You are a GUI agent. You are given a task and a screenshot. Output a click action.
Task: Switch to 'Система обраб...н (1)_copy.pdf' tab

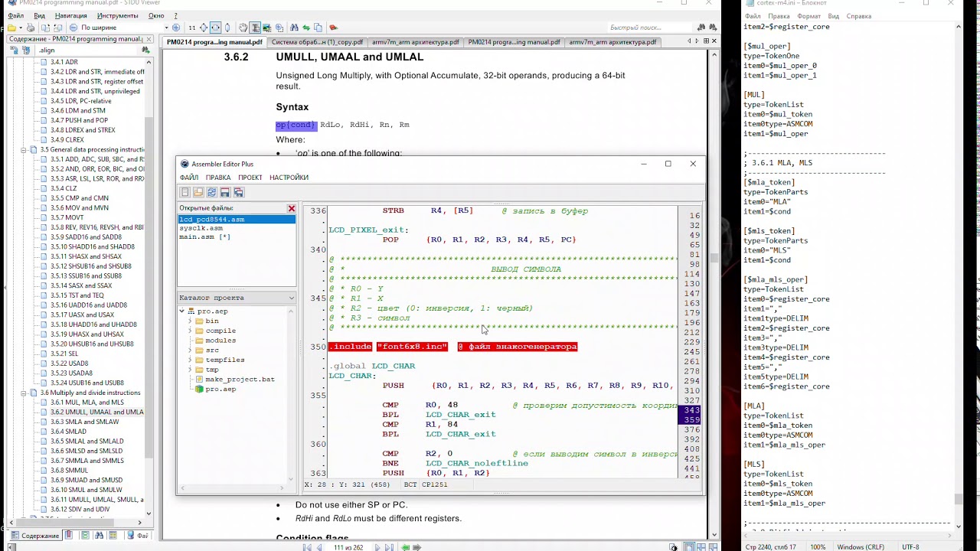pyautogui.click(x=317, y=42)
